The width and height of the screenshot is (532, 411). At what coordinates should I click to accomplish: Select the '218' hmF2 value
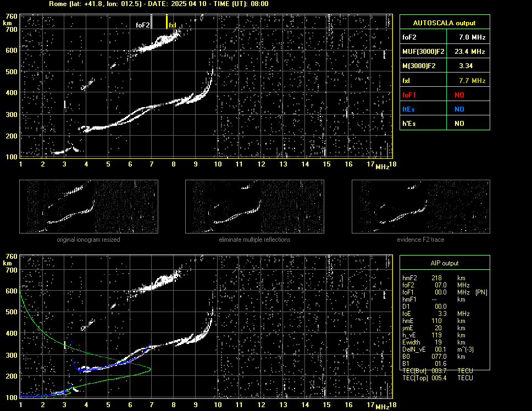(x=437, y=278)
